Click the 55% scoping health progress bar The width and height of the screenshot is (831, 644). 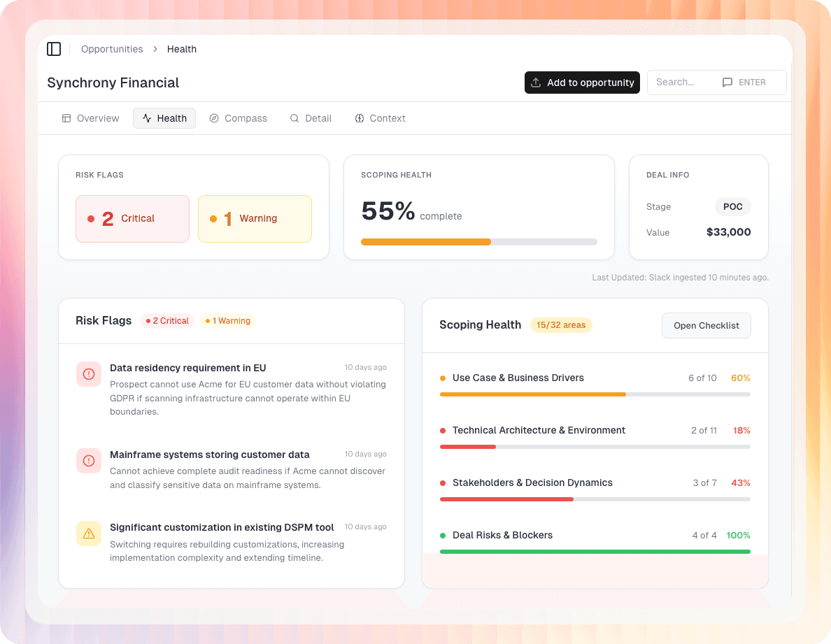(x=479, y=242)
